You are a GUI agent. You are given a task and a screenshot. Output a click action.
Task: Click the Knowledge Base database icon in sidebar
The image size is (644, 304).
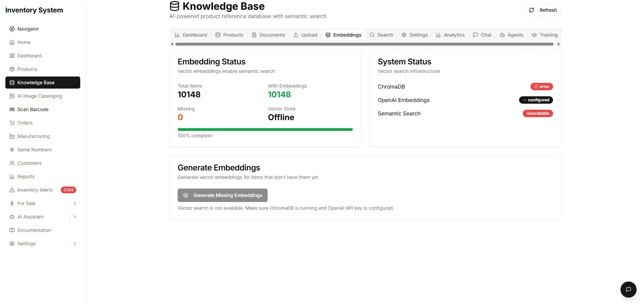(x=12, y=83)
